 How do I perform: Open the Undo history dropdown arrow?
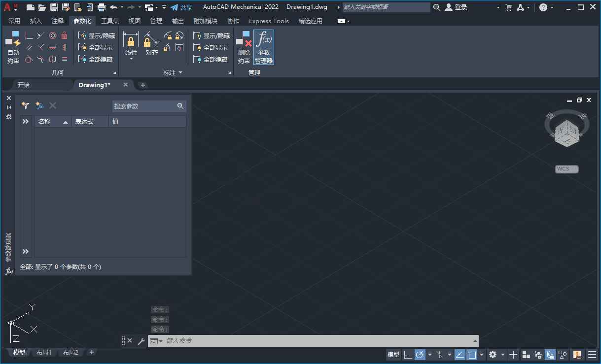coord(122,7)
